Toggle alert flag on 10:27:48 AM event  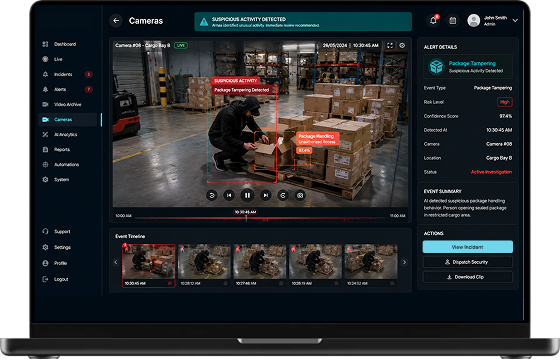click(281, 283)
